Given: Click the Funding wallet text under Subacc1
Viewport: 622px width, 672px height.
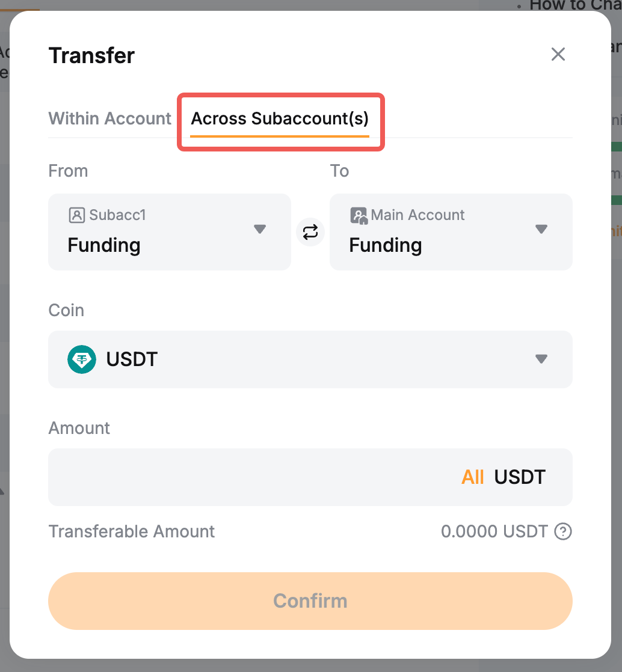Looking at the screenshot, I should [104, 245].
